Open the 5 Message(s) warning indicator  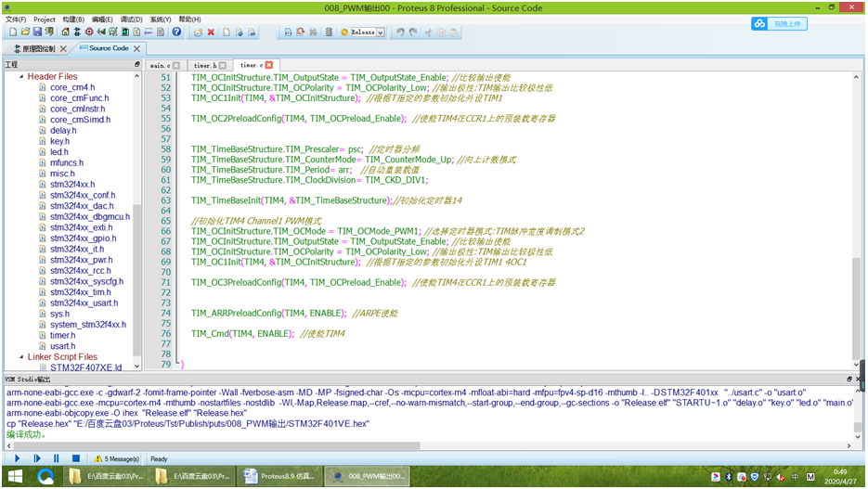(x=116, y=458)
